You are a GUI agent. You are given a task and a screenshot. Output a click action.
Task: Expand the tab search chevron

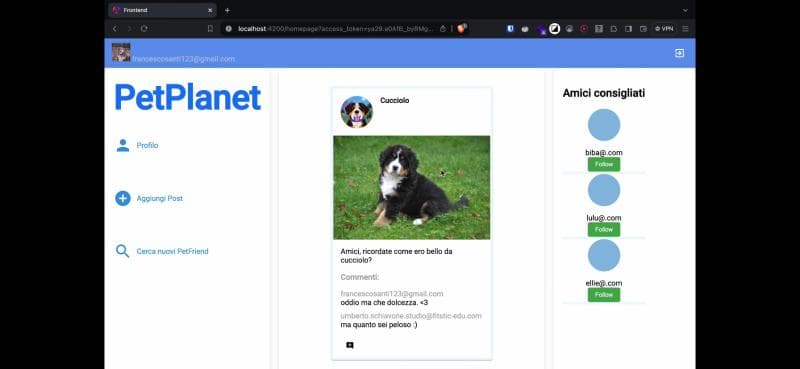(685, 10)
